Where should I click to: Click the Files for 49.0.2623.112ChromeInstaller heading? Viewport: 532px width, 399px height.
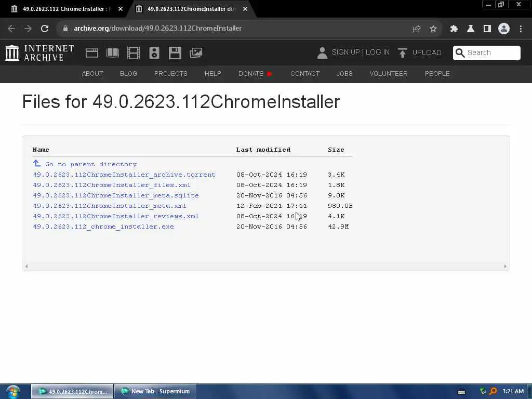tap(181, 102)
